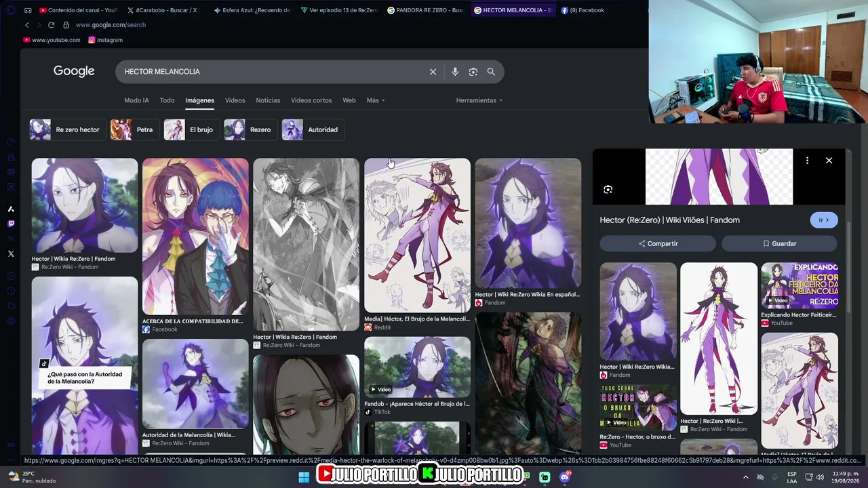Switch to the Contenido del canal YouTube tab
The image size is (868, 488).
[x=78, y=10]
